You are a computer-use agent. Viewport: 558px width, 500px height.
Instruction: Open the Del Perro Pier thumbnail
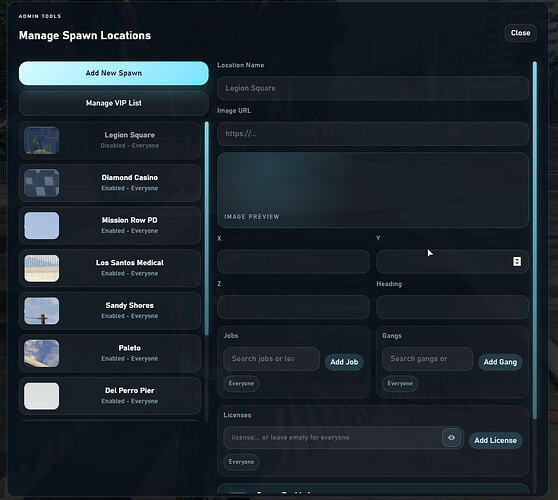(x=42, y=396)
